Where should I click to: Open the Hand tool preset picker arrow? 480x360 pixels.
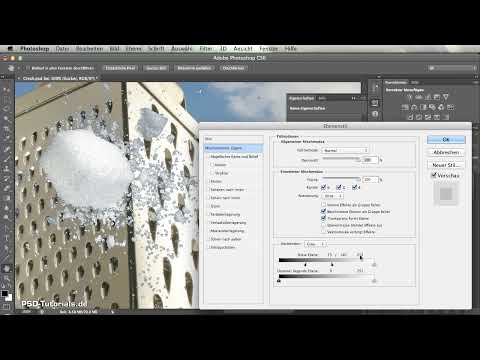(19, 68)
